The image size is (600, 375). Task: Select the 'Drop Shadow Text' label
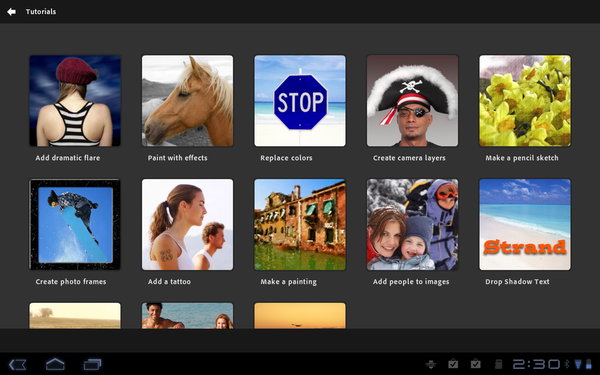coord(517,282)
